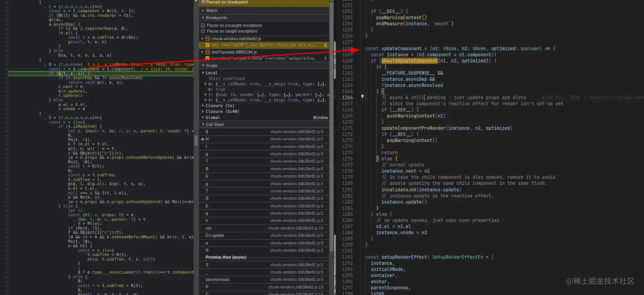Screen dimensions: 644x295
Task: Select the R call stack frame
Action: click(x=264, y=250)
